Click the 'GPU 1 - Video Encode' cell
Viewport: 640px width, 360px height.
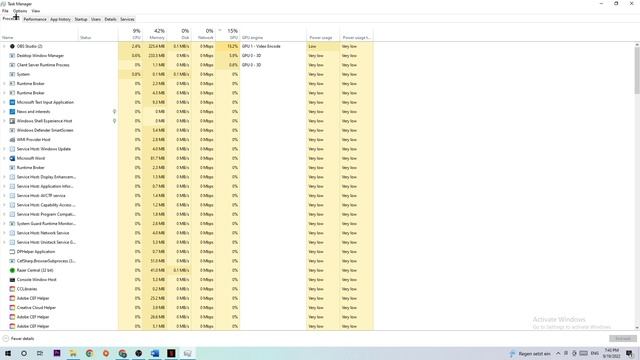(273, 46)
